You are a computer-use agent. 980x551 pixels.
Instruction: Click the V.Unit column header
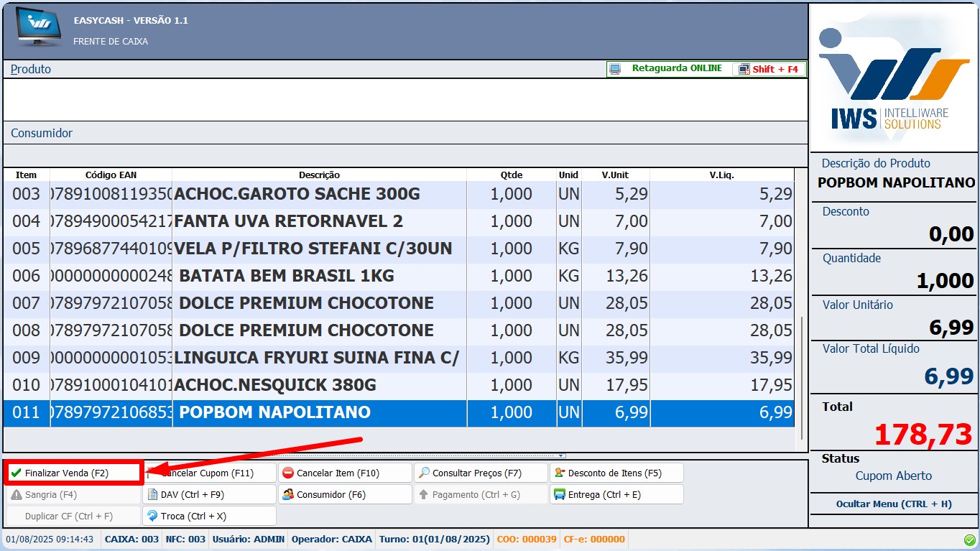[x=616, y=175]
